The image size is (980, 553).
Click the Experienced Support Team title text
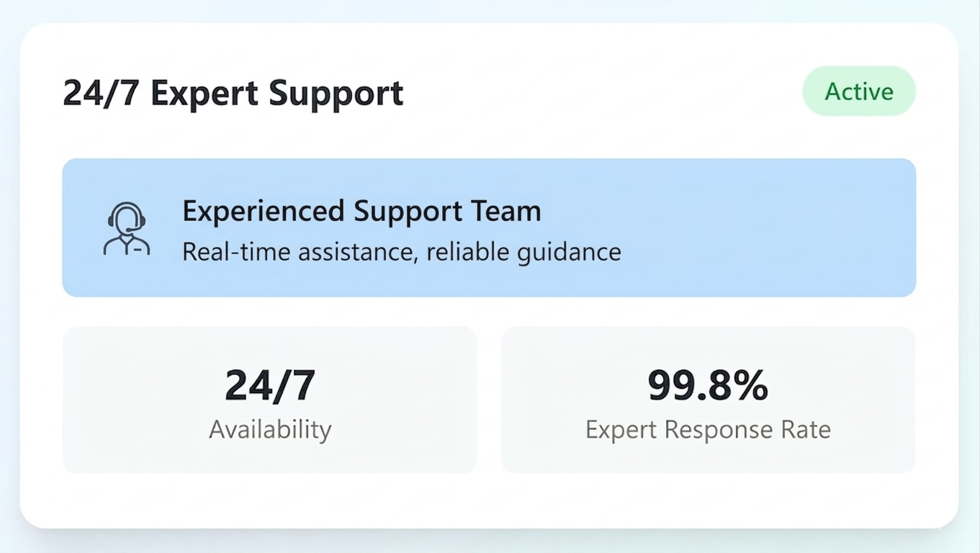pyautogui.click(x=361, y=211)
